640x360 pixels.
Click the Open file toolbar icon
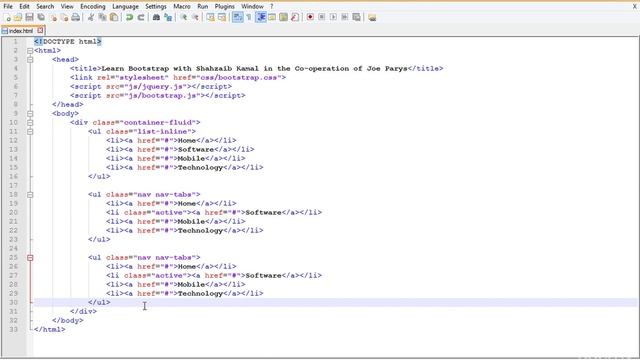pyautogui.click(x=18, y=17)
